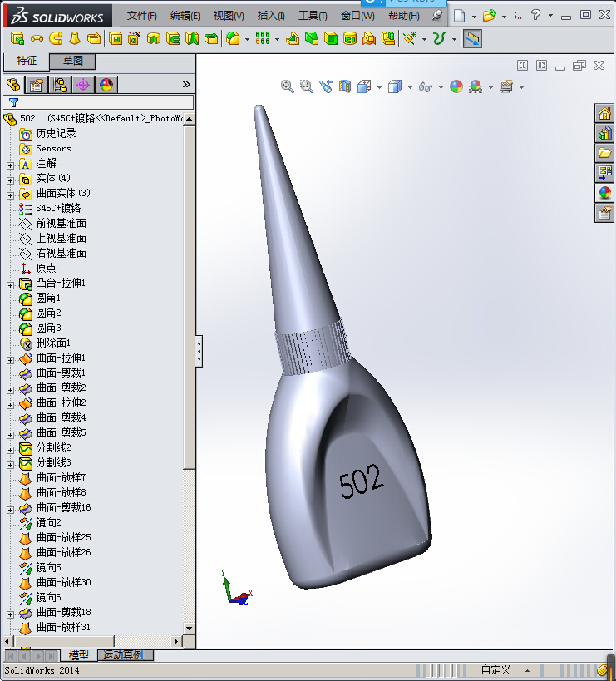Screen dimensions: 616x681
Task: Open the 工具(T) menu
Action: coord(313,16)
